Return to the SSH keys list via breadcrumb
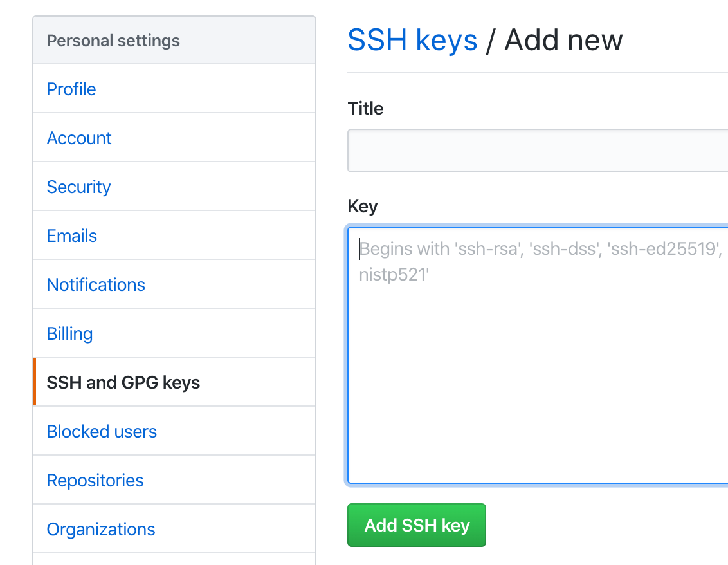This screenshot has width=728, height=565. click(x=412, y=40)
